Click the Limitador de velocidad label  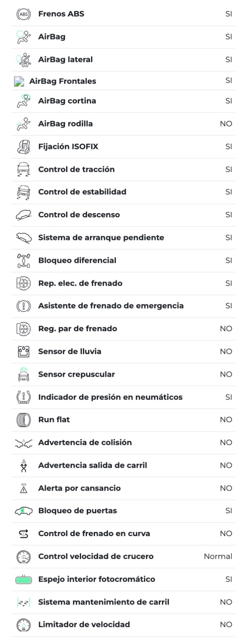pyautogui.click(x=84, y=625)
